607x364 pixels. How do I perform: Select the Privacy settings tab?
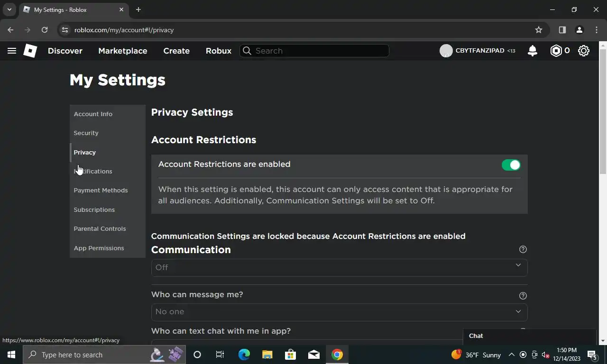[107, 152]
